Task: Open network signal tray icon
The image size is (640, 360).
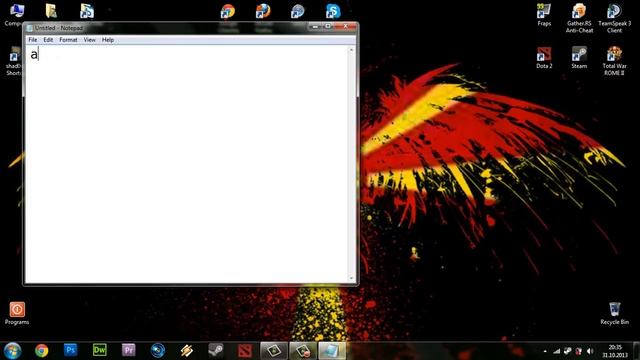Action: (x=556, y=351)
